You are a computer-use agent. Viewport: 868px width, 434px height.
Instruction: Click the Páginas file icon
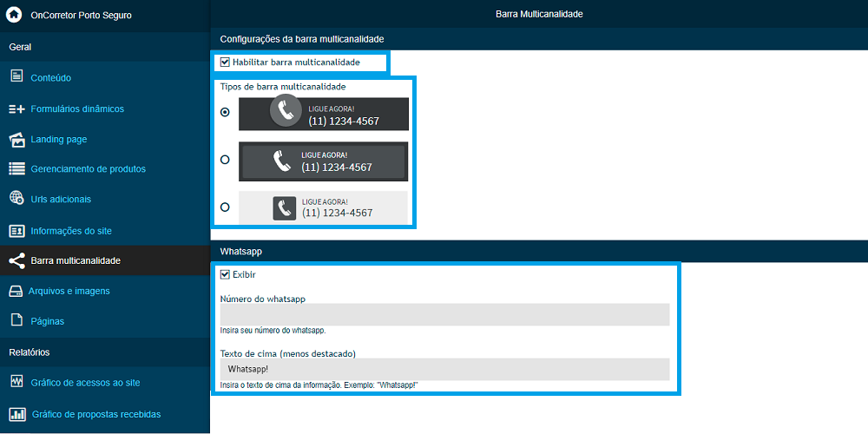(16, 320)
